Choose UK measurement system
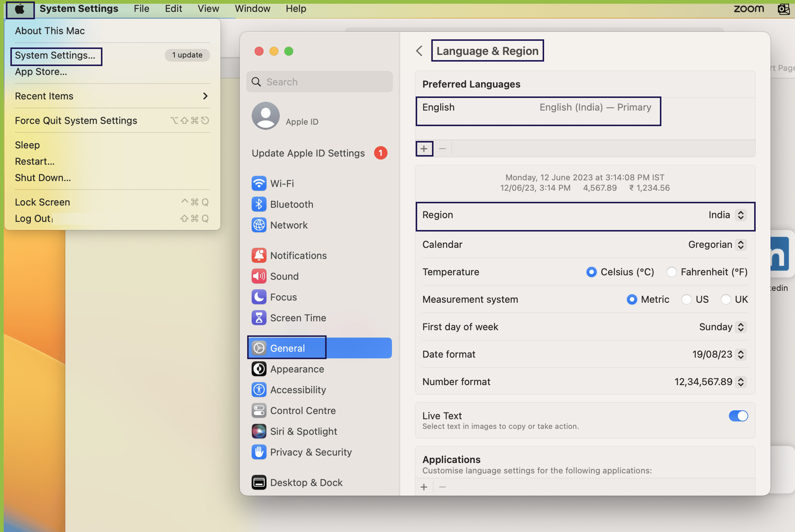The width and height of the screenshot is (795, 532). coord(726,299)
